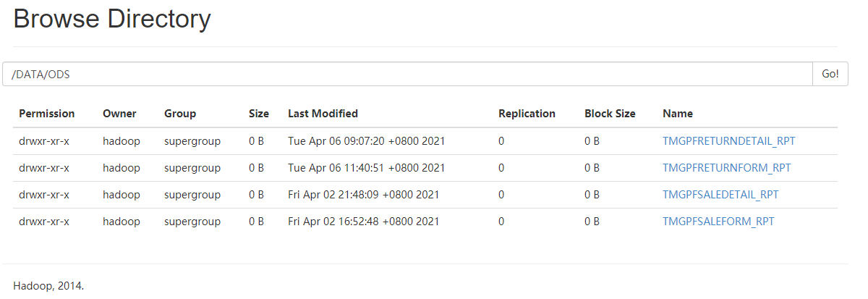The width and height of the screenshot is (868, 299).
Task: Click the Replication column header
Action: (x=527, y=114)
